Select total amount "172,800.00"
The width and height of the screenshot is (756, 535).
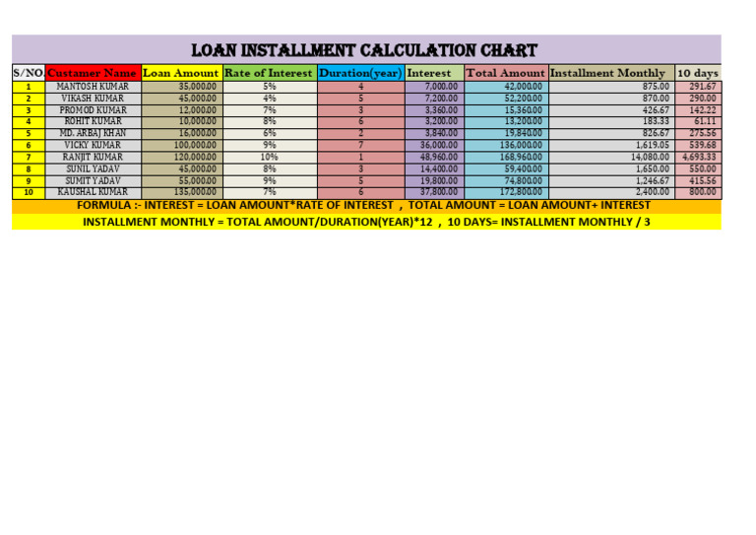pos(506,192)
